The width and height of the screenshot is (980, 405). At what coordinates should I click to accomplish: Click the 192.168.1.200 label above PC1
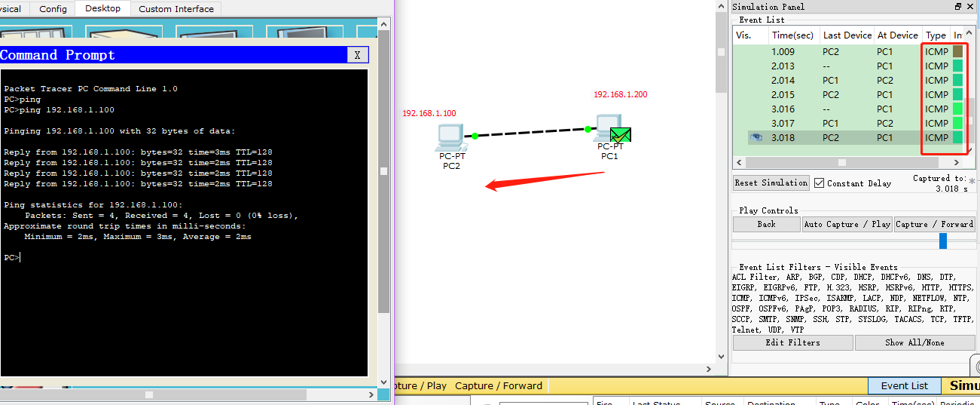pyautogui.click(x=620, y=95)
